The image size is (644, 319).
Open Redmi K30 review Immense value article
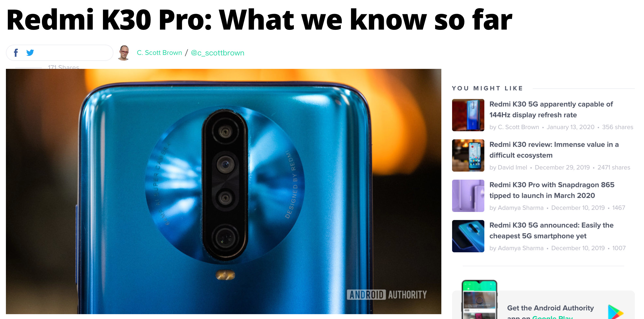click(x=554, y=150)
